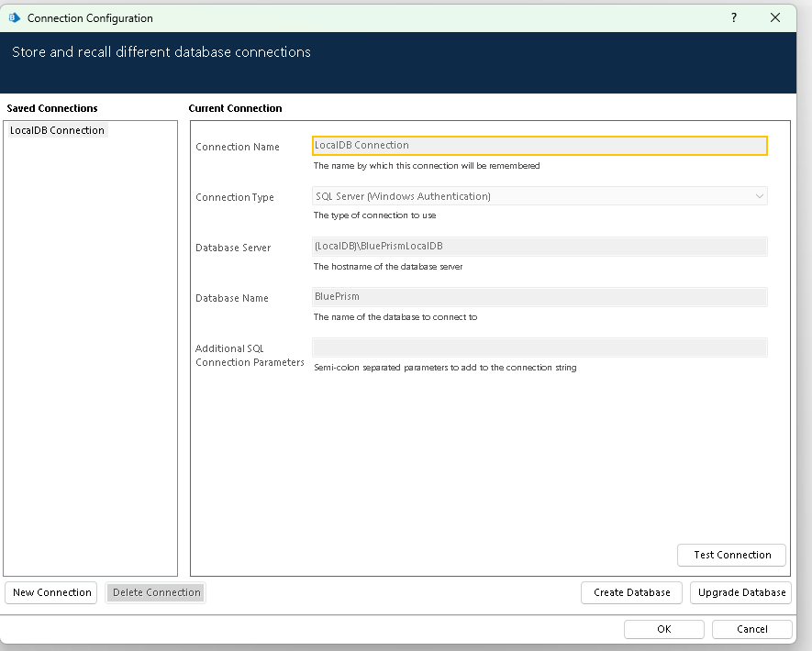Dismiss the dialog with Cancel
Screen dimensions: 812x651
click(751, 629)
